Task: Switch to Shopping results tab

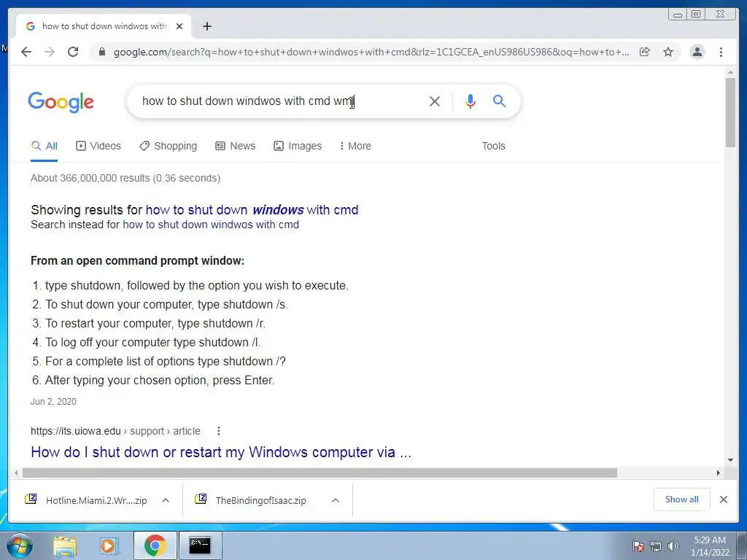Action: (169, 146)
